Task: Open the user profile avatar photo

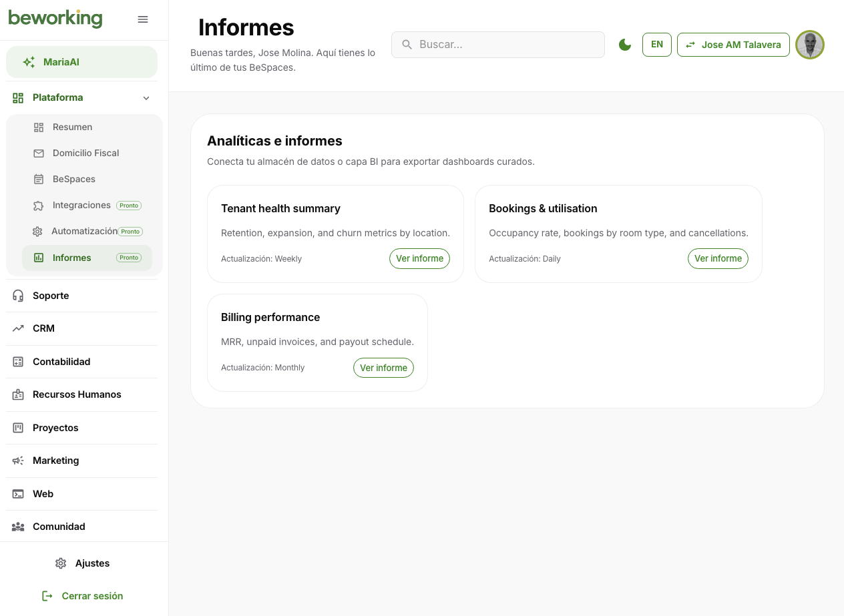Action: [810, 45]
